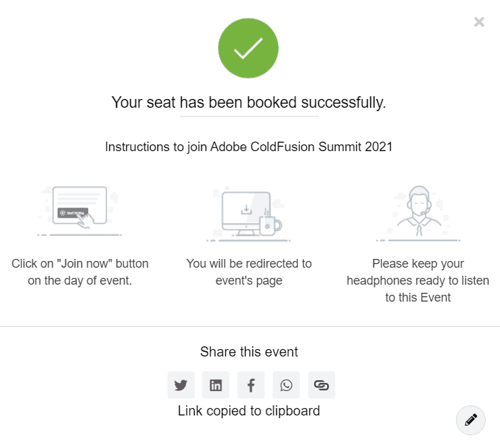The height and width of the screenshot is (448, 500).
Task: Click the horizontal separator above Share this event
Action: 250,326
